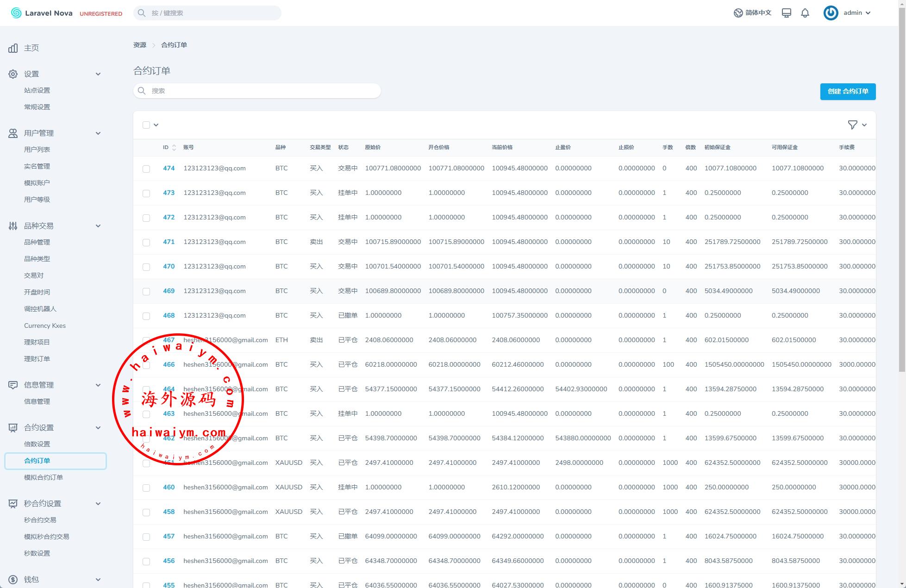Screen dimensions: 906x588
Task: Collapse the 品种交易 sidebar section
Action: pos(98,226)
